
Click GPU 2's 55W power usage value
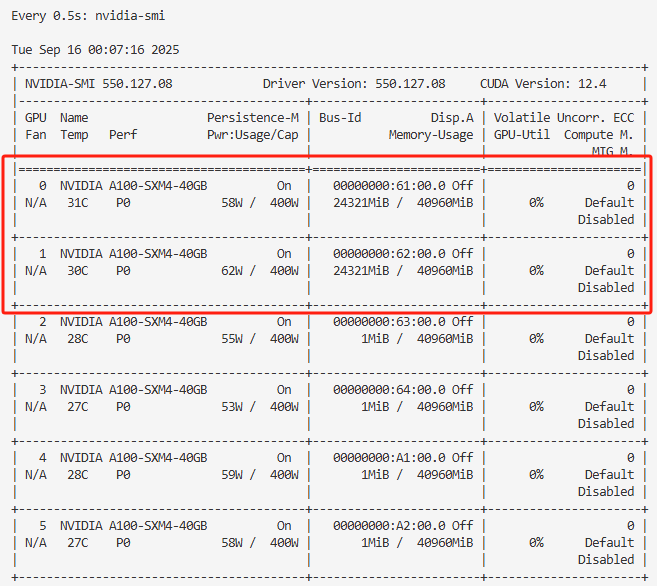(233, 338)
